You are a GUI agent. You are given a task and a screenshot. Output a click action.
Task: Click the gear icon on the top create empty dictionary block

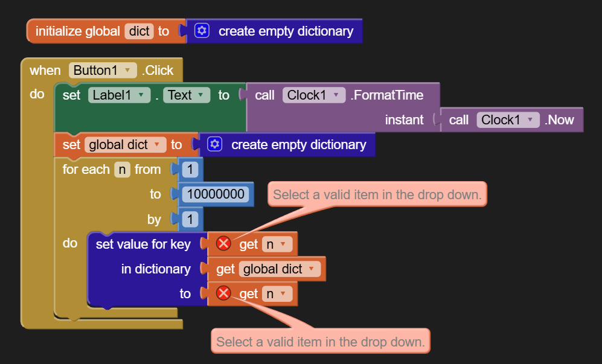point(202,31)
